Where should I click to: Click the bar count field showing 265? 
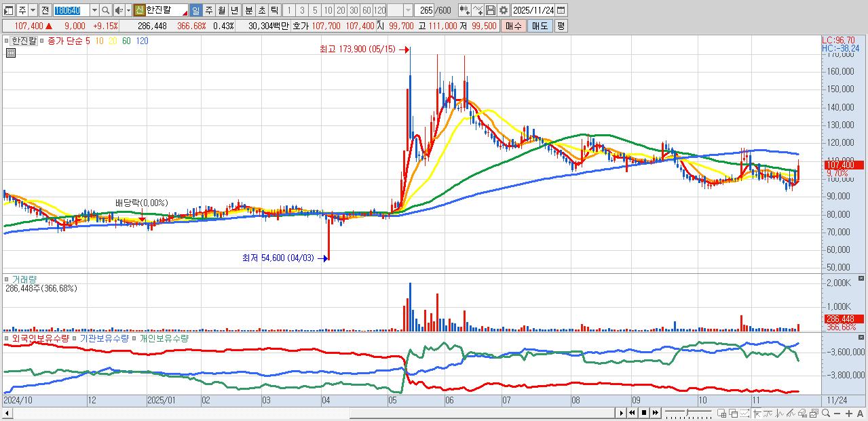coord(424,10)
